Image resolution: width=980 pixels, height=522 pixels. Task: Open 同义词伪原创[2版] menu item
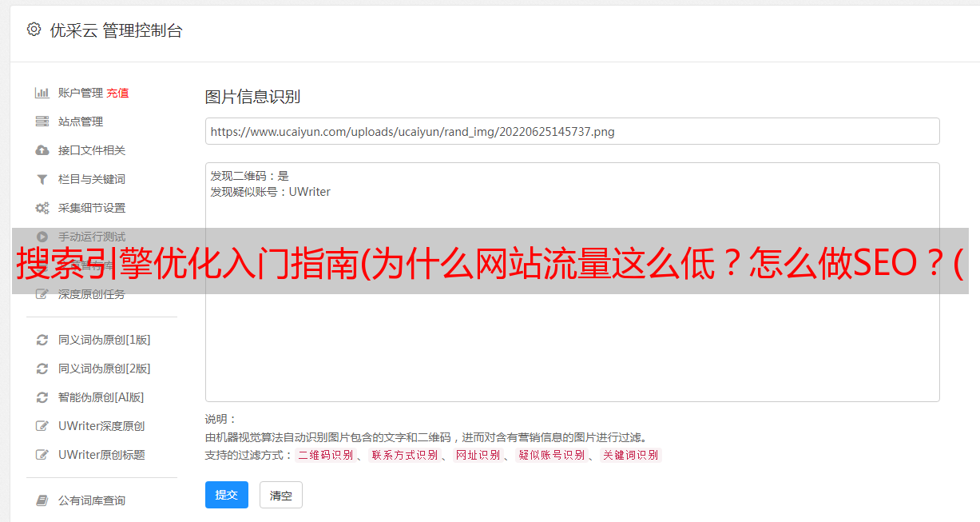(x=104, y=369)
